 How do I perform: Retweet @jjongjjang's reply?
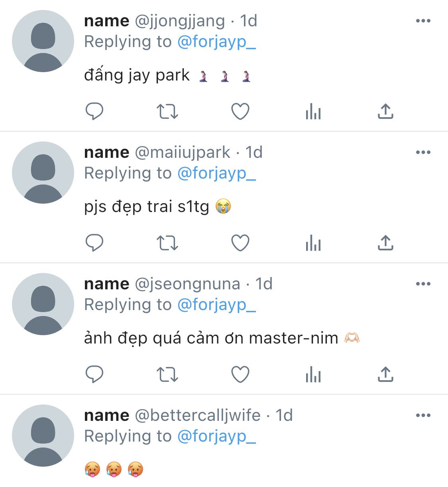(167, 112)
